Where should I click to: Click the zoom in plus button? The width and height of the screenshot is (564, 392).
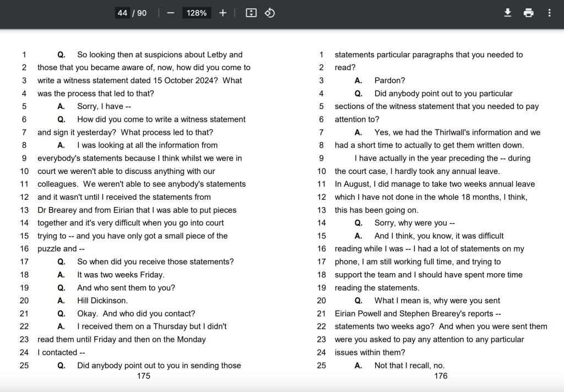[x=223, y=13]
